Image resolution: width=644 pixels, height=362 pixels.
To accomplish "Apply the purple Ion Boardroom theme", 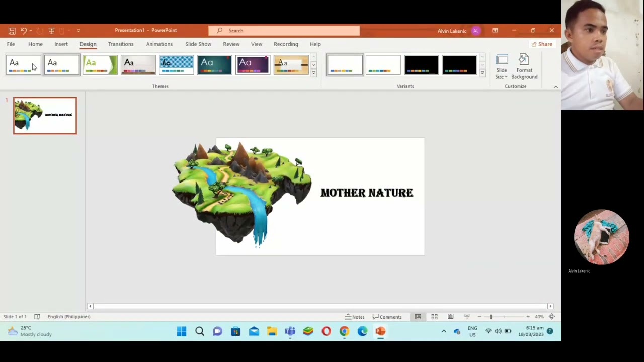I will pos(253,65).
